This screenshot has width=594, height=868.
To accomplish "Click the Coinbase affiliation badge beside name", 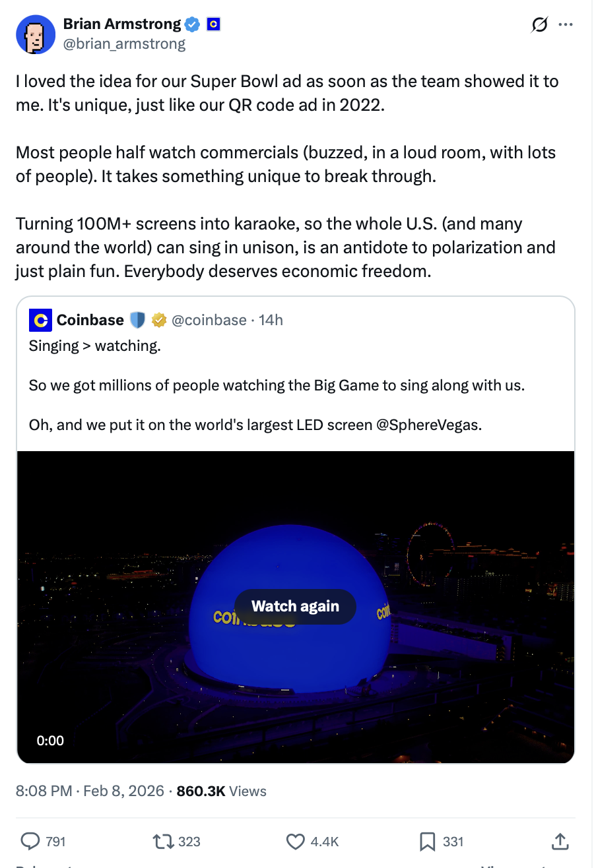I will click(x=213, y=25).
